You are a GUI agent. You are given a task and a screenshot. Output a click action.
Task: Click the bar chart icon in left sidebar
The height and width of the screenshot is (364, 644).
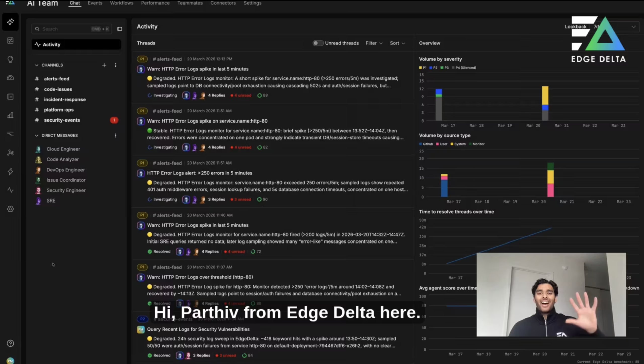tap(10, 115)
